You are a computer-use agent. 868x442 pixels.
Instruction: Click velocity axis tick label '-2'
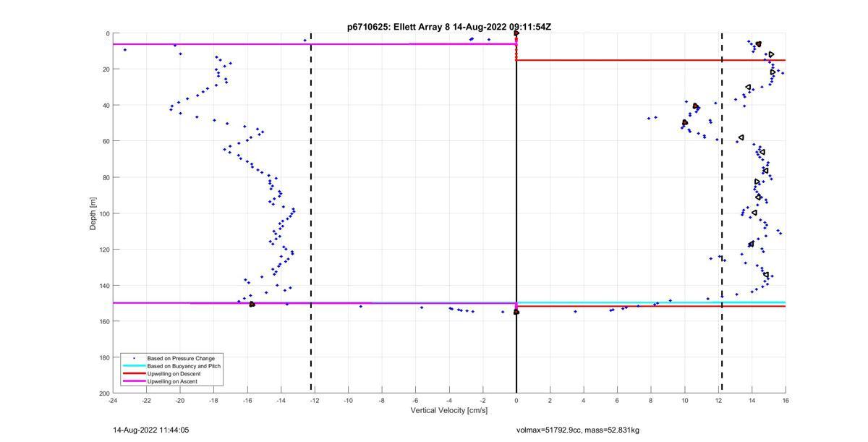coord(482,400)
